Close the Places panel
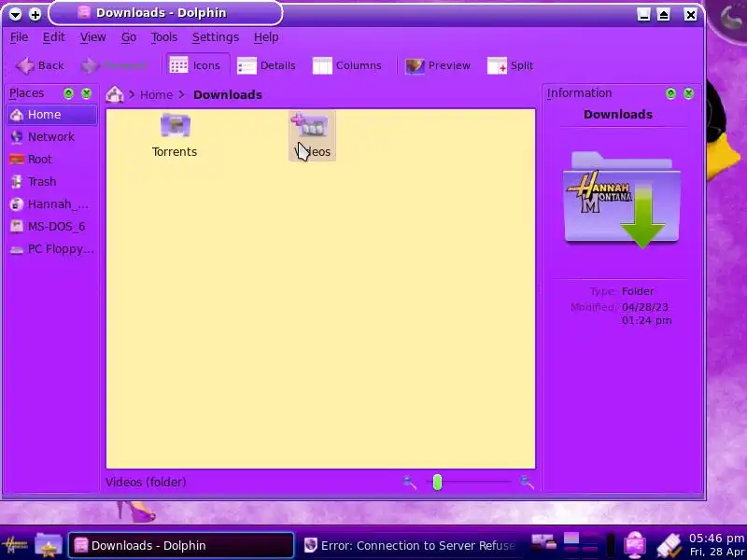This screenshot has height=560, width=747. pos(86,93)
